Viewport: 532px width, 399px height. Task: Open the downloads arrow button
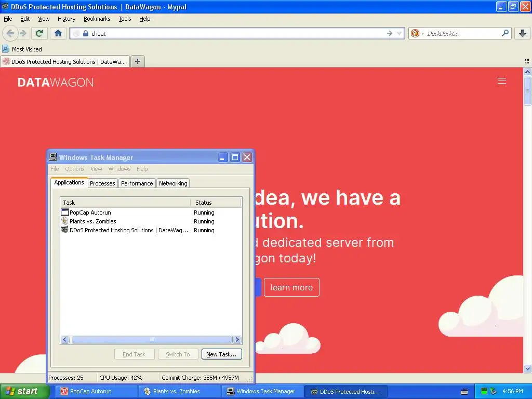pyautogui.click(x=523, y=33)
